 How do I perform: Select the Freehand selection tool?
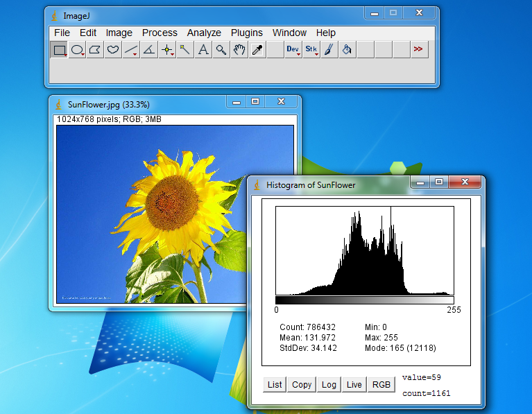click(113, 50)
